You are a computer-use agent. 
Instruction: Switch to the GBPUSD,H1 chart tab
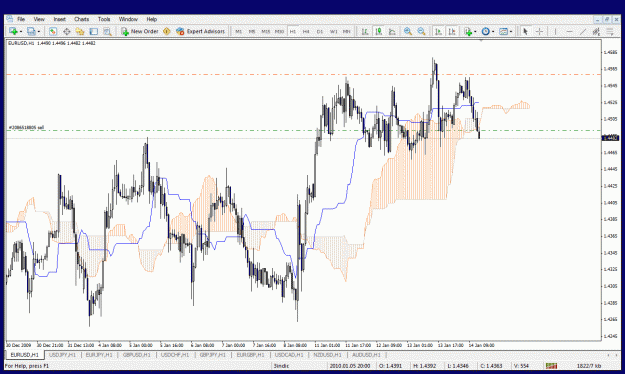click(x=137, y=355)
